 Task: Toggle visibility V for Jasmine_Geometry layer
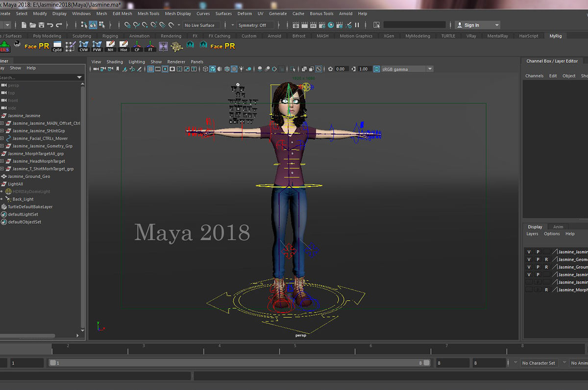529,260
